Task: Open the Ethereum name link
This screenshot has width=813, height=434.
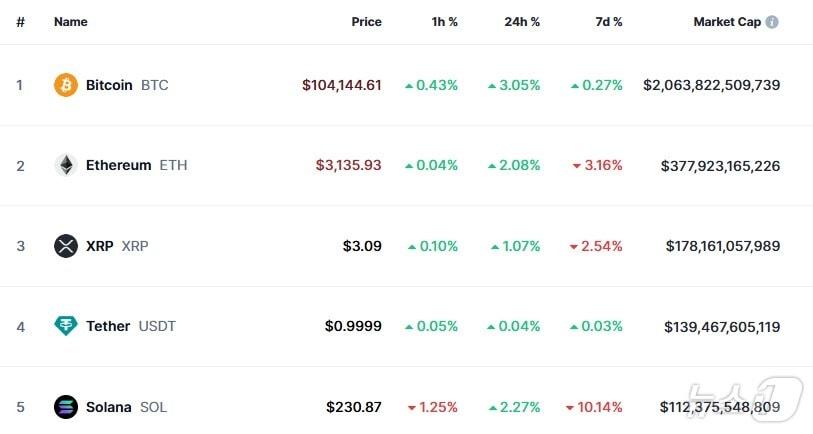Action: click(118, 165)
